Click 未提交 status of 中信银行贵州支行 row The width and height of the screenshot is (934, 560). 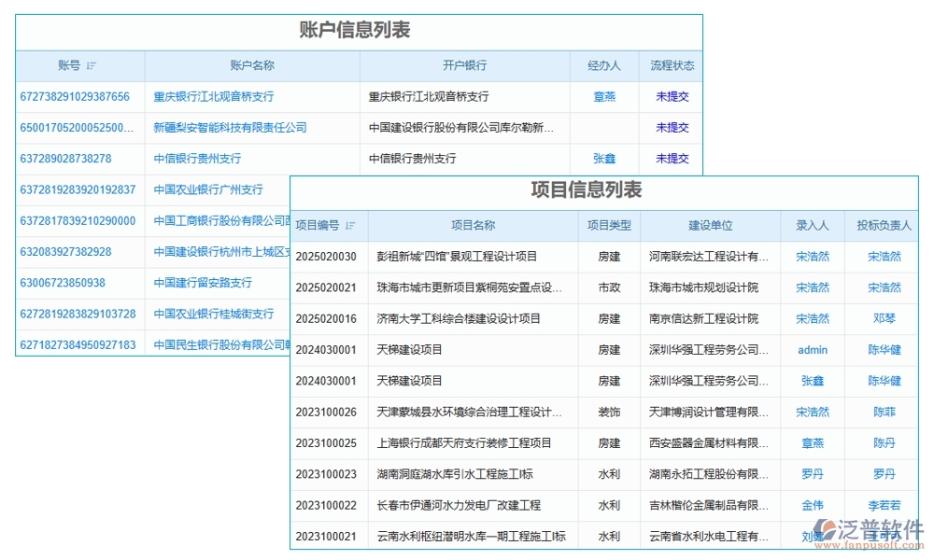672,159
